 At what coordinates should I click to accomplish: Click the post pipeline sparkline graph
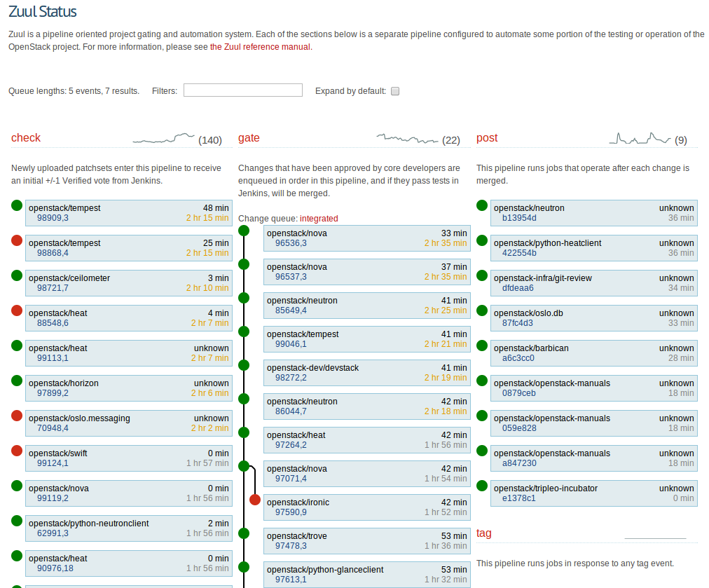coord(640,138)
